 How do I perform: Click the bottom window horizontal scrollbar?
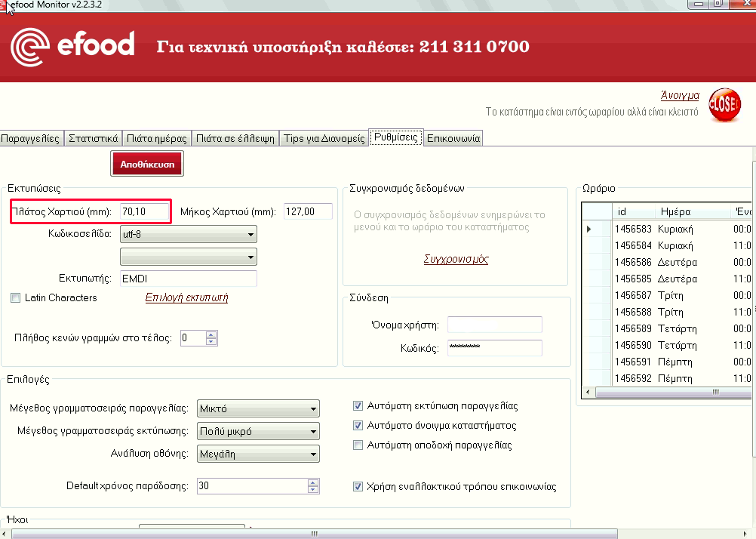(x=315, y=534)
